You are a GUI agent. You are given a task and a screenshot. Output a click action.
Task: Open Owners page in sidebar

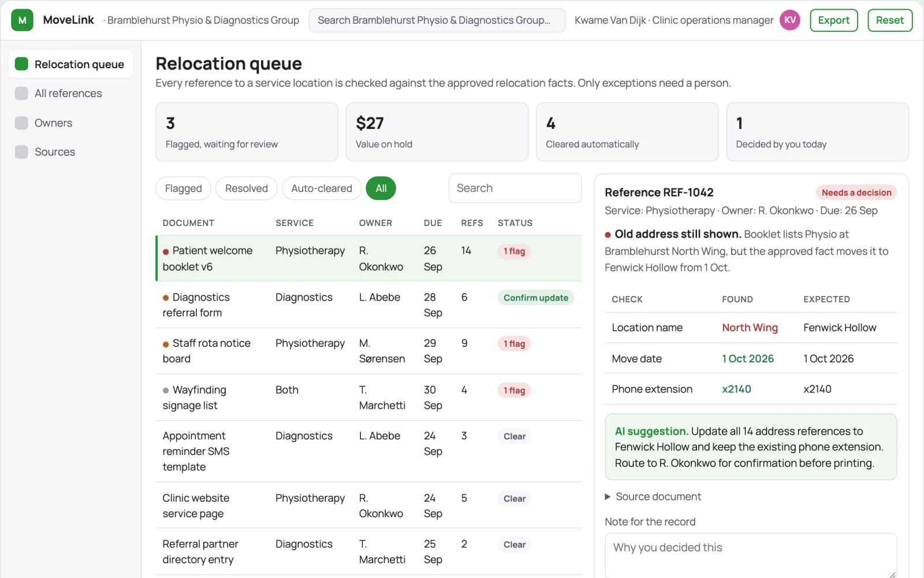pyautogui.click(x=70, y=123)
